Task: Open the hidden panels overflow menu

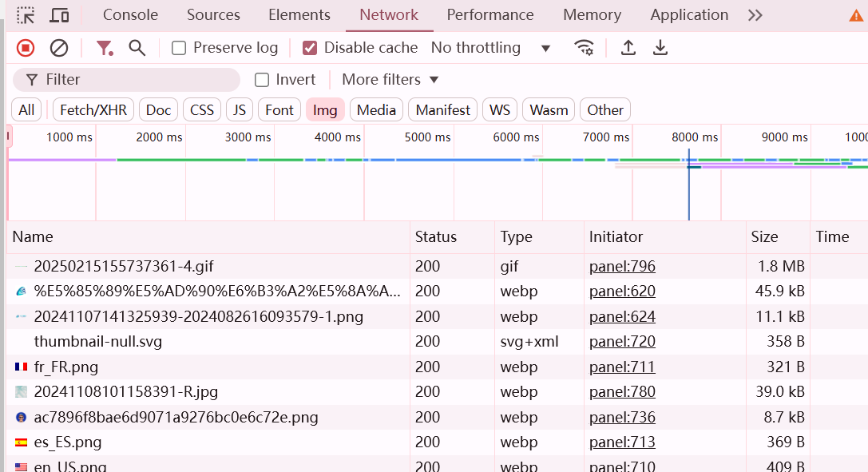Action: coord(755,14)
